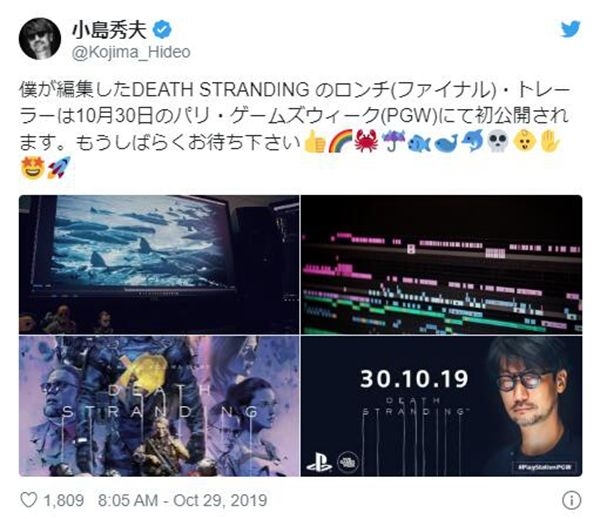Viewport: 600px width, 519px height.
Task: Click the heart like icon
Action: [x=29, y=500]
